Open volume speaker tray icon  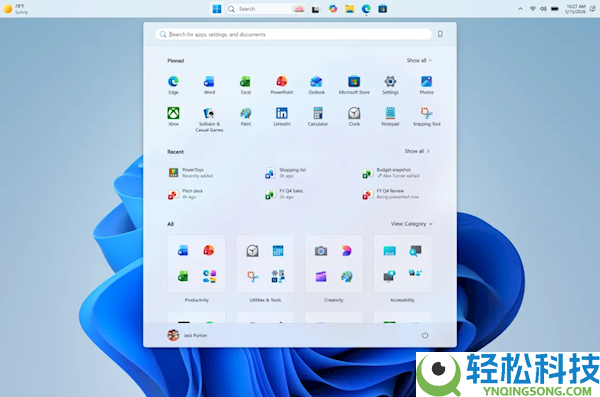(x=543, y=9)
